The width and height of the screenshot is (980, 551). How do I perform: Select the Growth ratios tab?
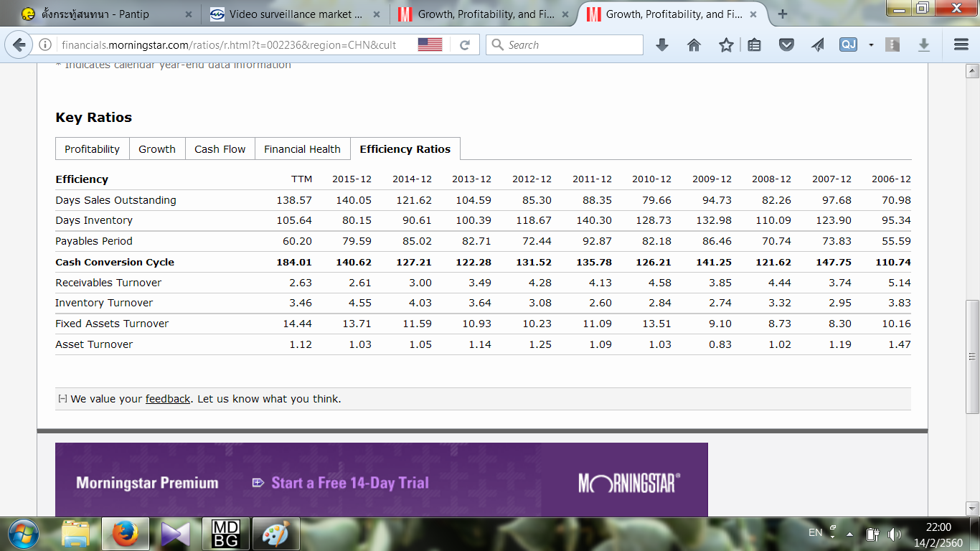click(157, 149)
